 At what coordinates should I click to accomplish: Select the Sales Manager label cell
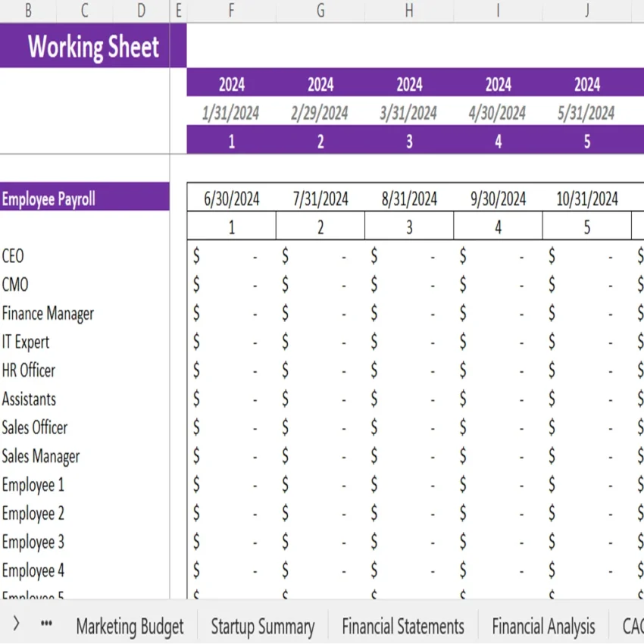[41, 456]
